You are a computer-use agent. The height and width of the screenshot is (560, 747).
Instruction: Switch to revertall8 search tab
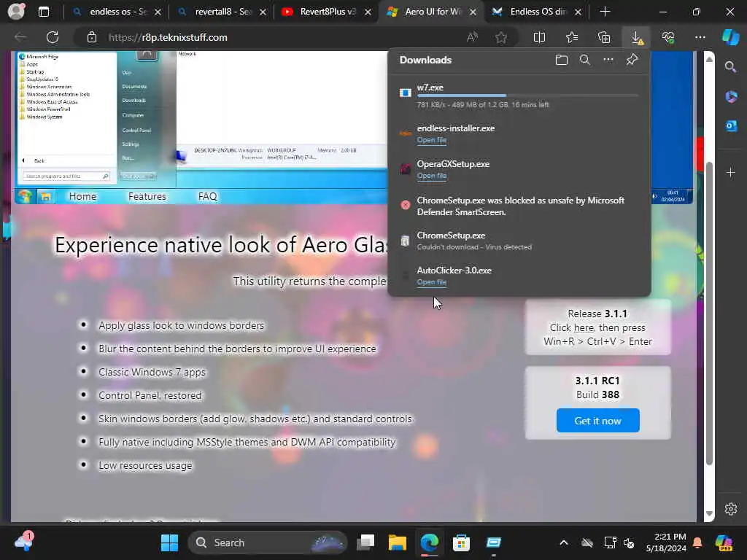tap(222, 12)
